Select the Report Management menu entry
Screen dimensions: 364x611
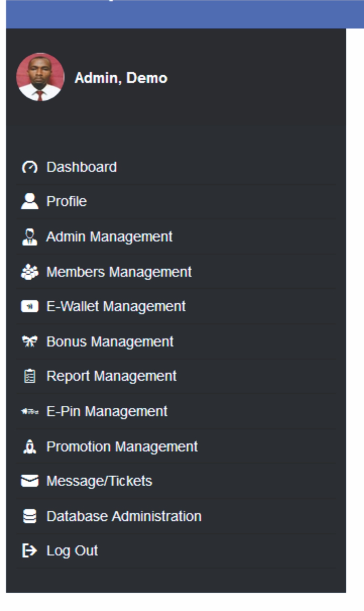pyautogui.click(x=111, y=376)
